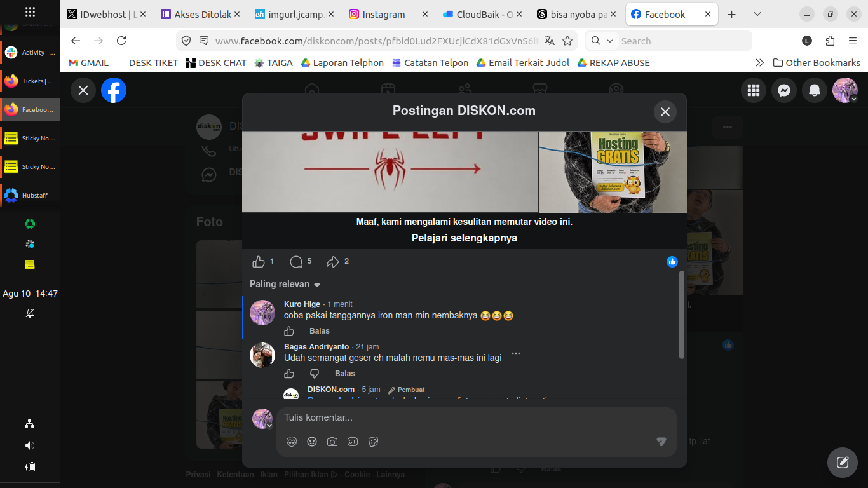Image resolution: width=868 pixels, height=488 pixels.
Task: Focus the browser Search box
Action: [684, 41]
